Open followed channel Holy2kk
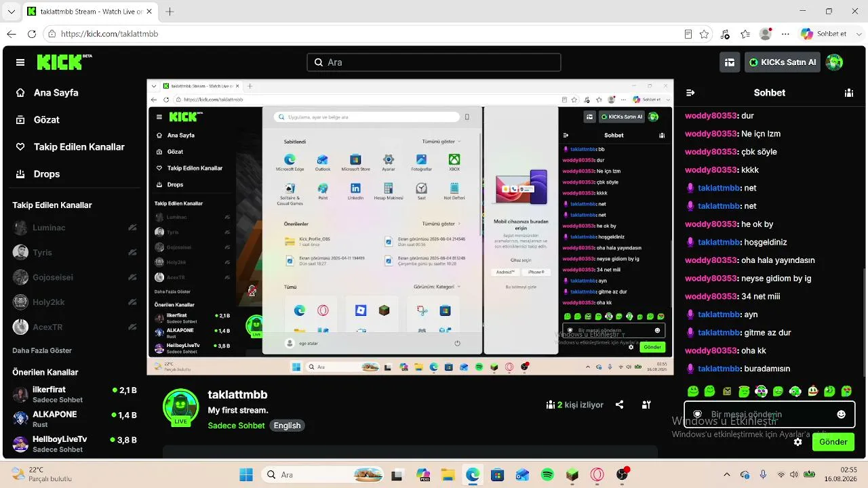Viewport: 868px width, 488px height. (x=75, y=302)
